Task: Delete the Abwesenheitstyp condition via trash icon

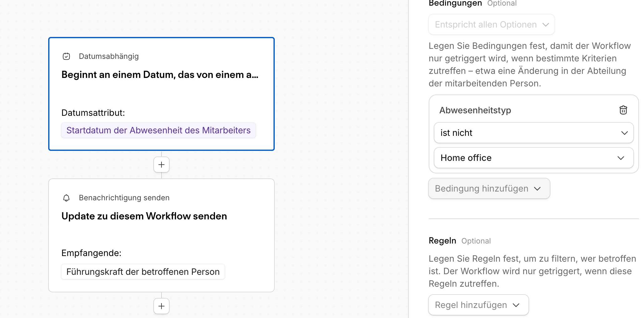Action: [x=623, y=110]
